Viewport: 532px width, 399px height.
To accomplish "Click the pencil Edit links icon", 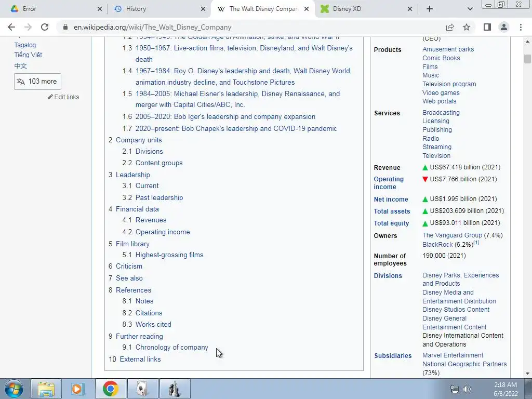I will tap(50, 97).
